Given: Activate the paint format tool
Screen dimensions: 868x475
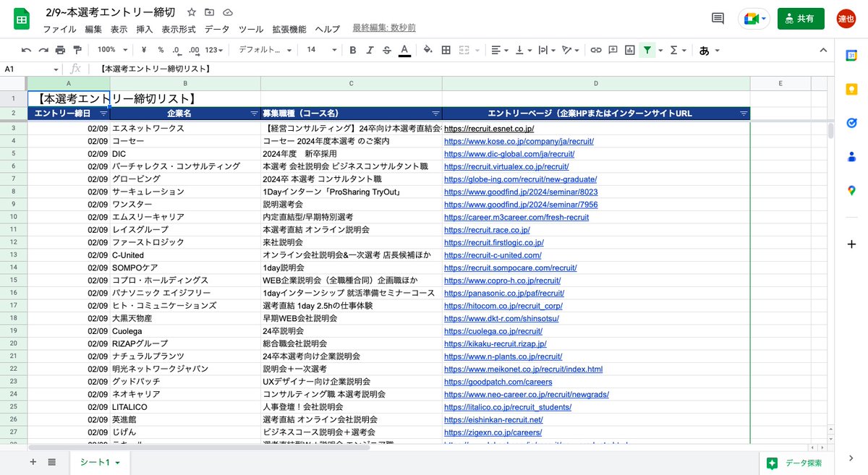Looking at the screenshot, I should [x=77, y=50].
